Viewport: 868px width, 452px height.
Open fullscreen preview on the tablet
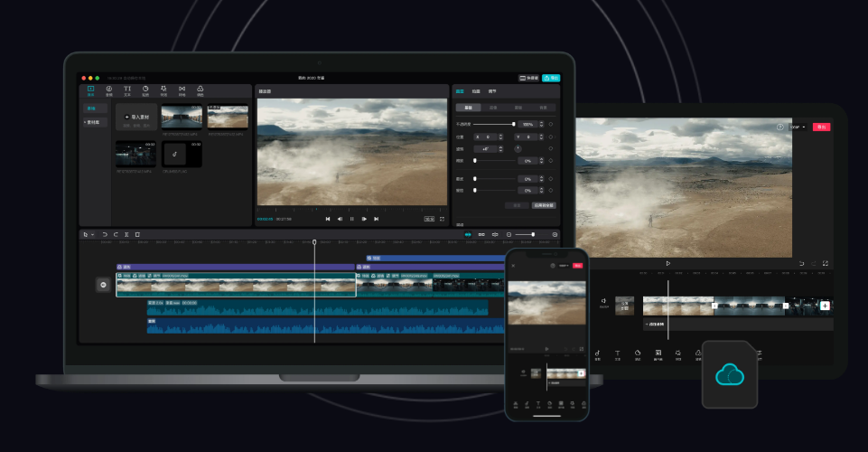(x=826, y=264)
